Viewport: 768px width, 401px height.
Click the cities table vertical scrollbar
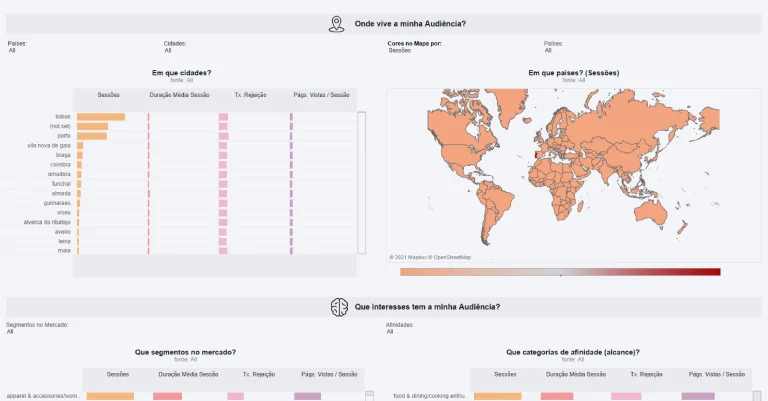tap(361, 183)
